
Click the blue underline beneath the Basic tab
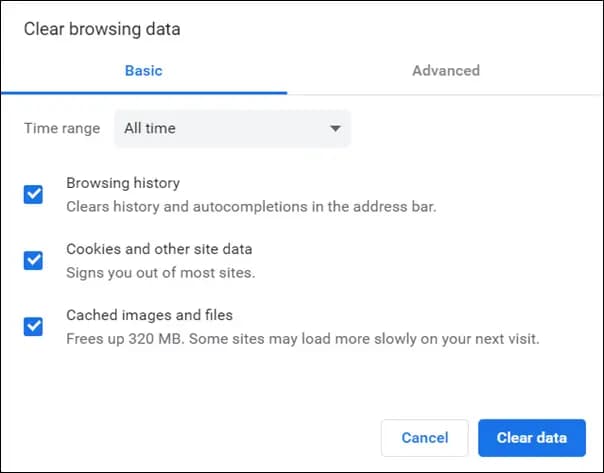click(x=143, y=93)
